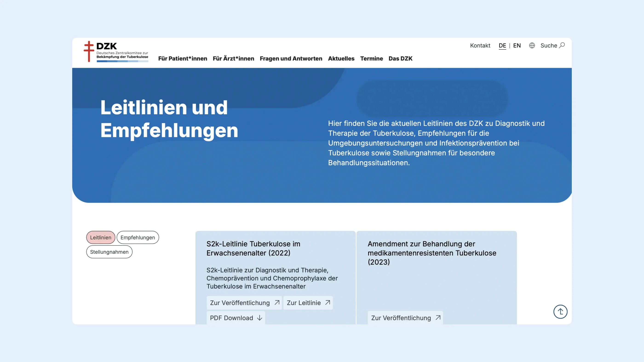Switch language to EN
644x362 pixels.
coord(517,46)
